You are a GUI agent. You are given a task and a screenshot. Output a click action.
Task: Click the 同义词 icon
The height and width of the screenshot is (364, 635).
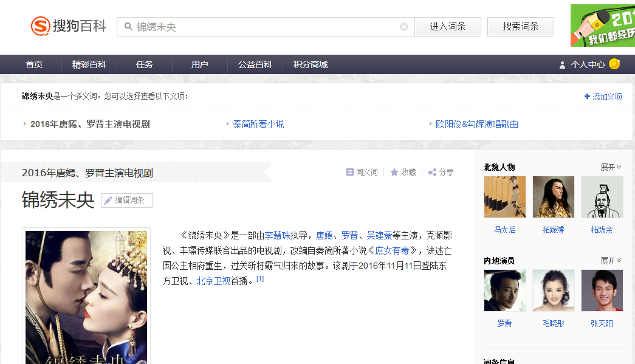[x=350, y=172]
